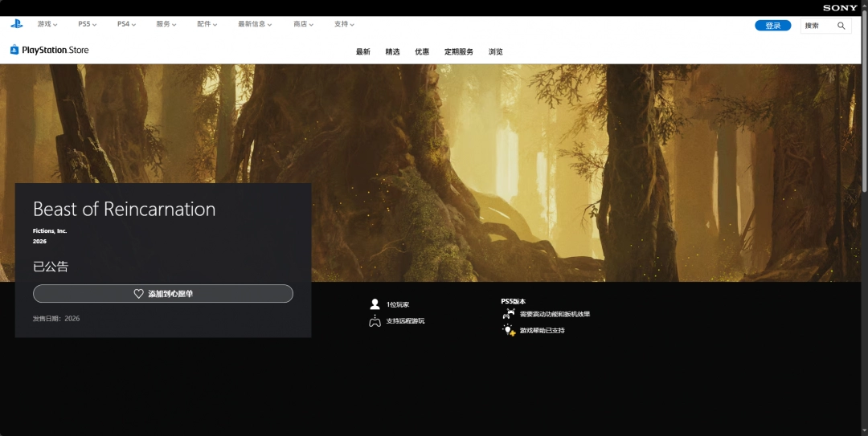Image resolution: width=868 pixels, height=436 pixels.
Task: Click the game help lightbulb icon
Action: 509,330
